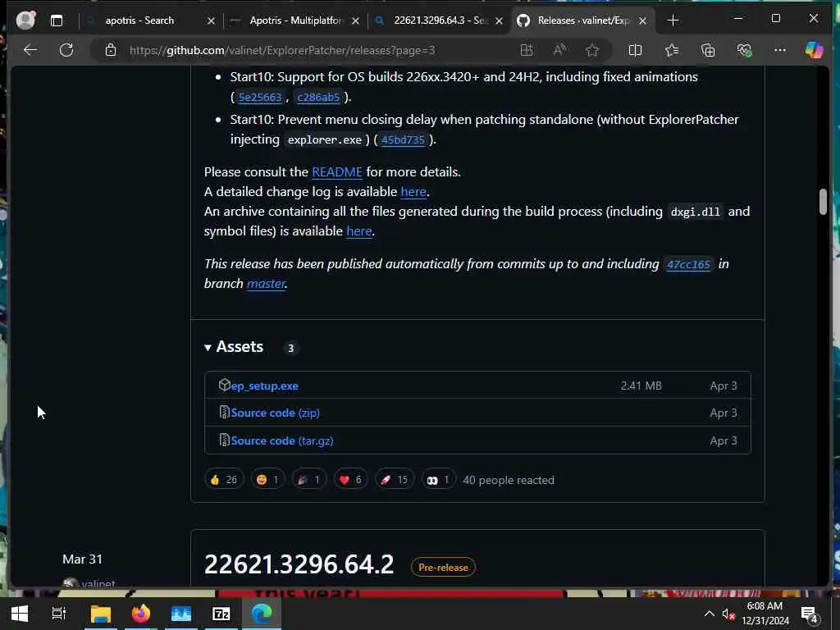Viewport: 840px width, 630px height.
Task: Close the Releases valinet tab
Action: coord(643,21)
